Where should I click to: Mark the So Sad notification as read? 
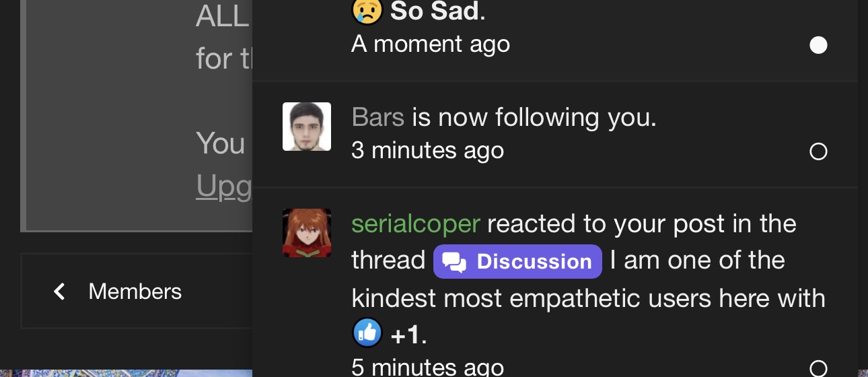click(818, 46)
